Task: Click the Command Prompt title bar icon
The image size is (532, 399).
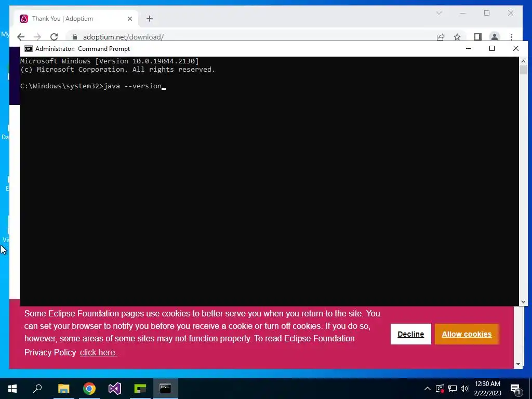Action: [x=29, y=49]
